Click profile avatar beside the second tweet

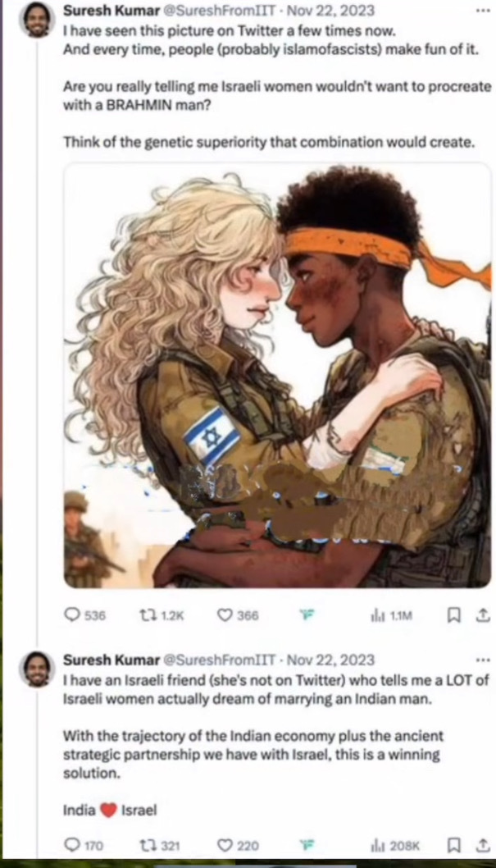click(37, 669)
